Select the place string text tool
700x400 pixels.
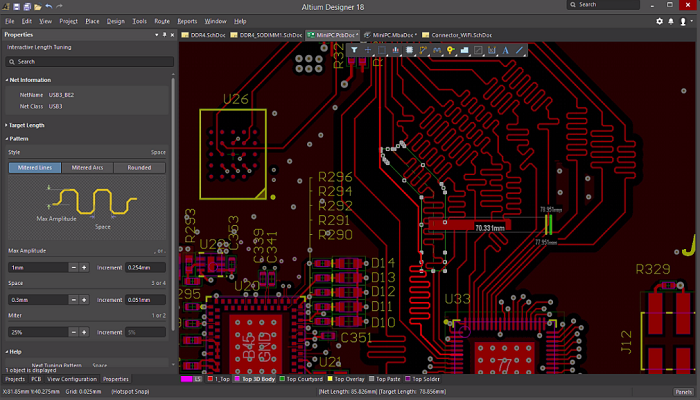tap(506, 50)
